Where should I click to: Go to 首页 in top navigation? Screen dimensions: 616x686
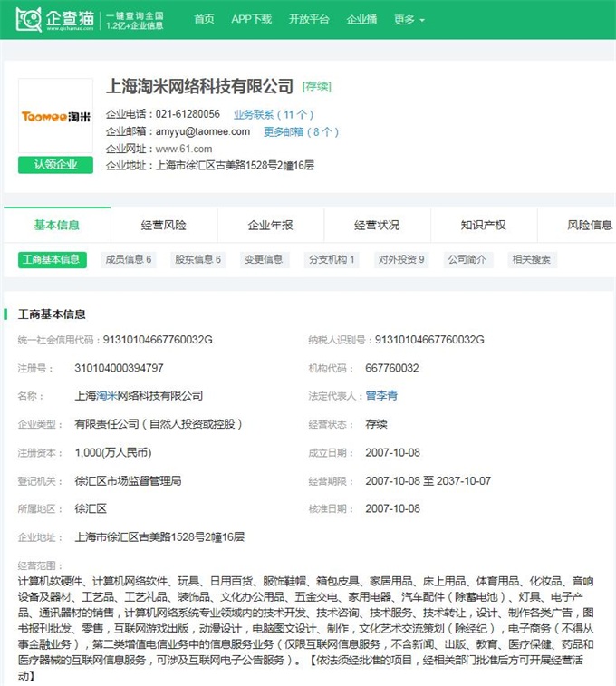point(204,20)
